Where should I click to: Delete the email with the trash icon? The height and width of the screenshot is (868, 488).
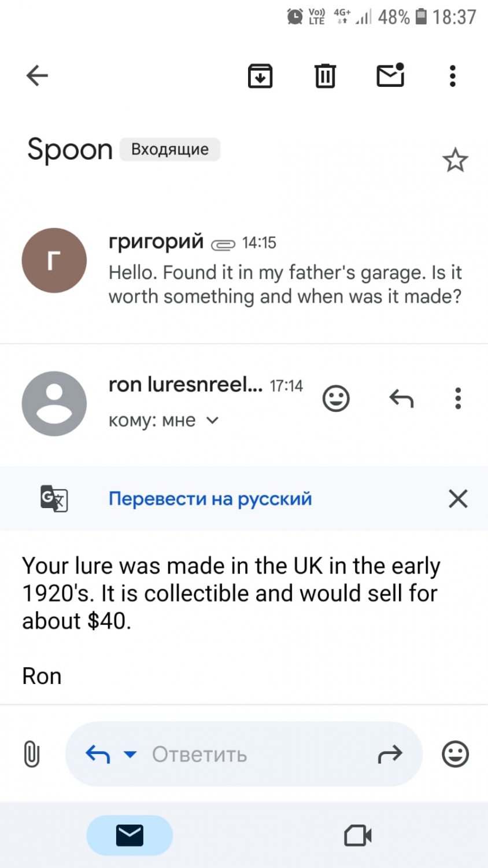(x=325, y=76)
